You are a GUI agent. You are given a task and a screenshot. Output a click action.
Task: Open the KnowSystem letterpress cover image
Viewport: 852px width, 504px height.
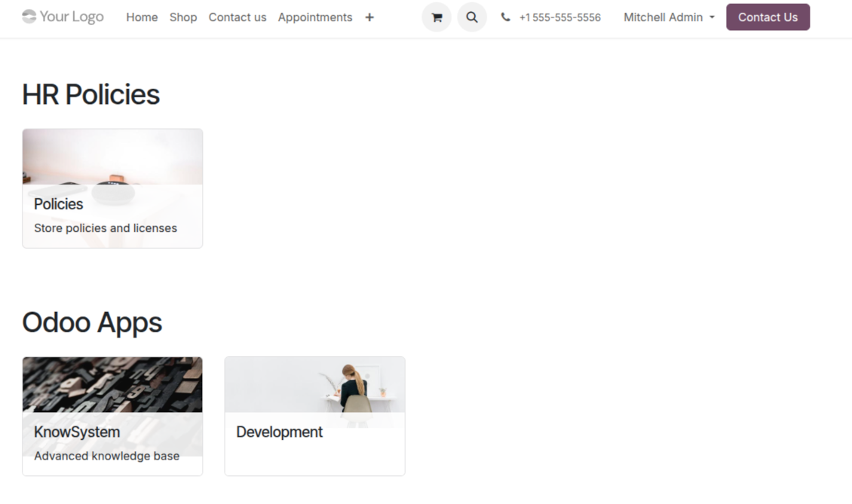(112, 384)
